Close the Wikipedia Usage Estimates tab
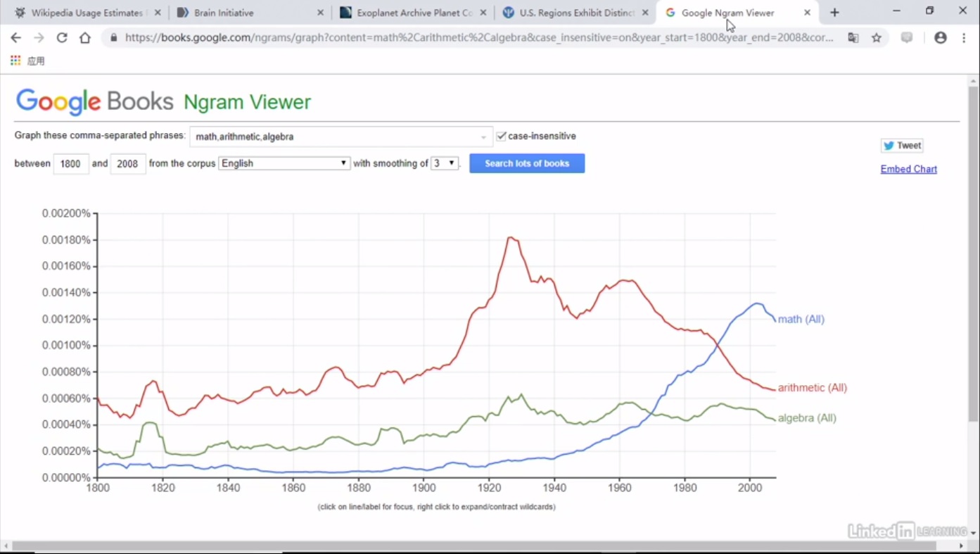Image resolution: width=980 pixels, height=554 pixels. point(157,13)
